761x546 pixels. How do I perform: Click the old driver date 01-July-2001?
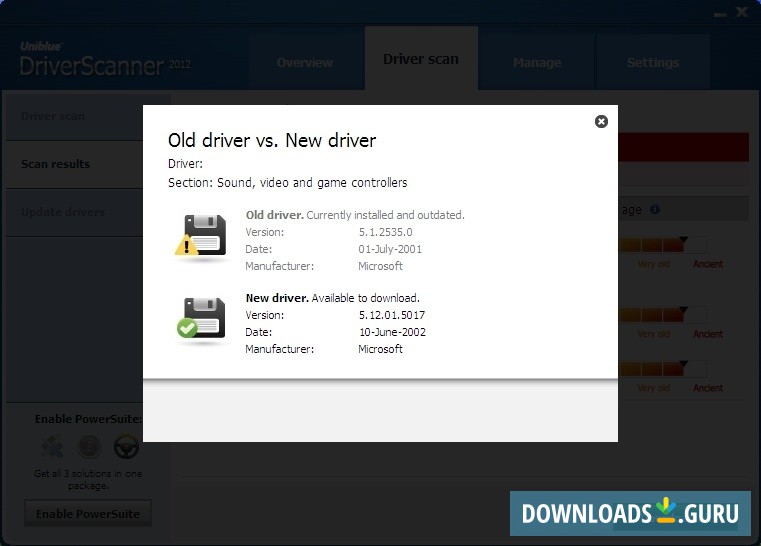(390, 249)
